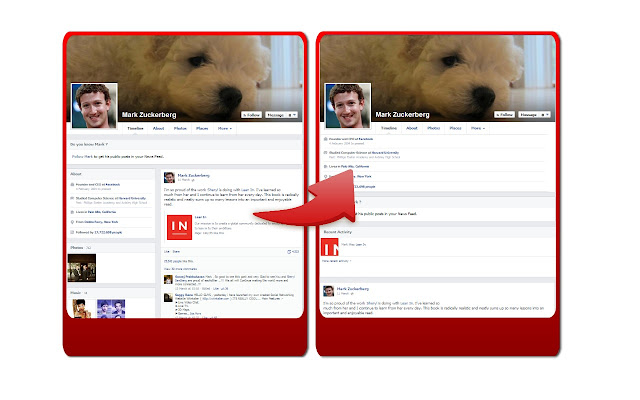Click Harvard University link in left About box
The width and height of the screenshot is (640, 400).
pyautogui.click(x=132, y=198)
